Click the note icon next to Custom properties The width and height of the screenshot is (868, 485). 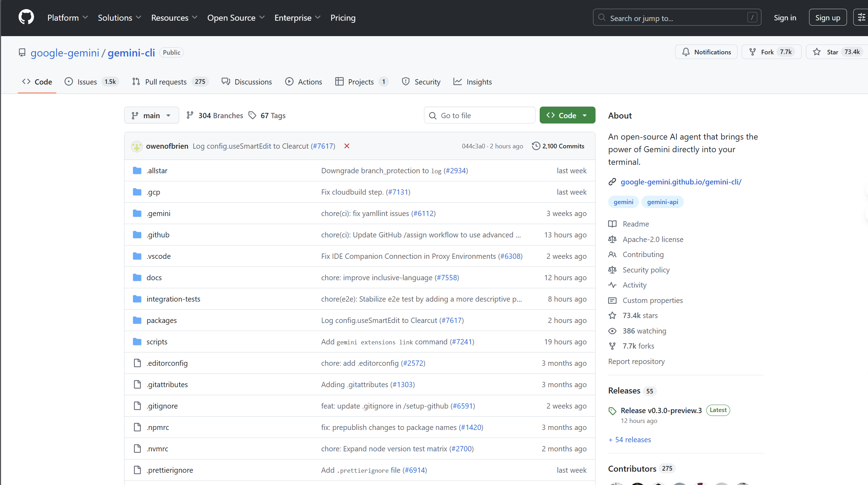[612, 300]
